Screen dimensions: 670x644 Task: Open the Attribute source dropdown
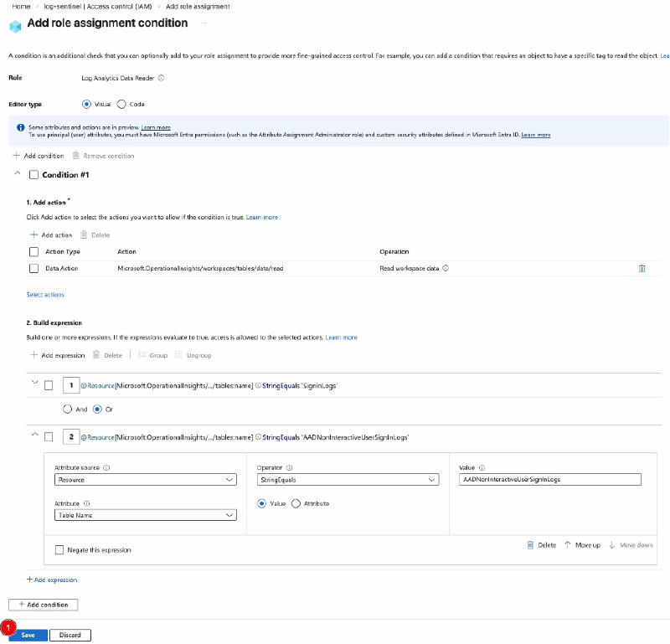tap(145, 480)
